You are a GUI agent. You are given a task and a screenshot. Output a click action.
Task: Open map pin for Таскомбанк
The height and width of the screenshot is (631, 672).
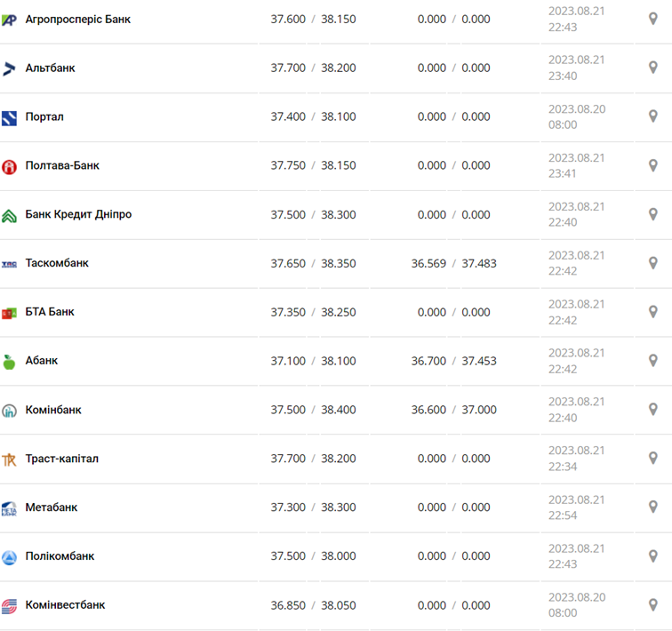[x=652, y=263]
